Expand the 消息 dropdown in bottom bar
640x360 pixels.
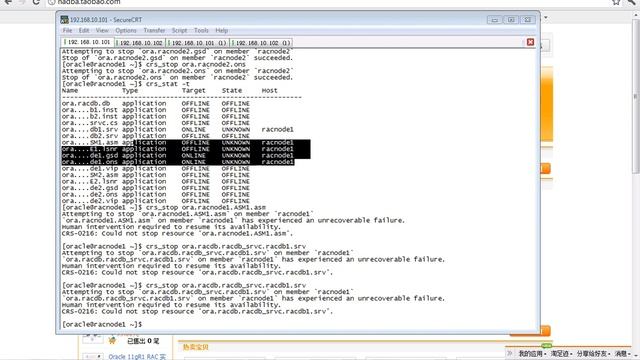pyautogui.click(x=623, y=353)
